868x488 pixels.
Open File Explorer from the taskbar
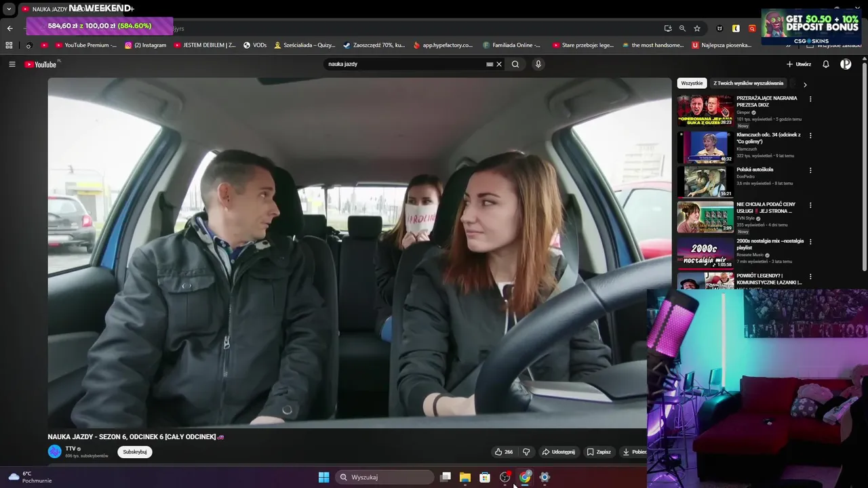click(x=465, y=477)
